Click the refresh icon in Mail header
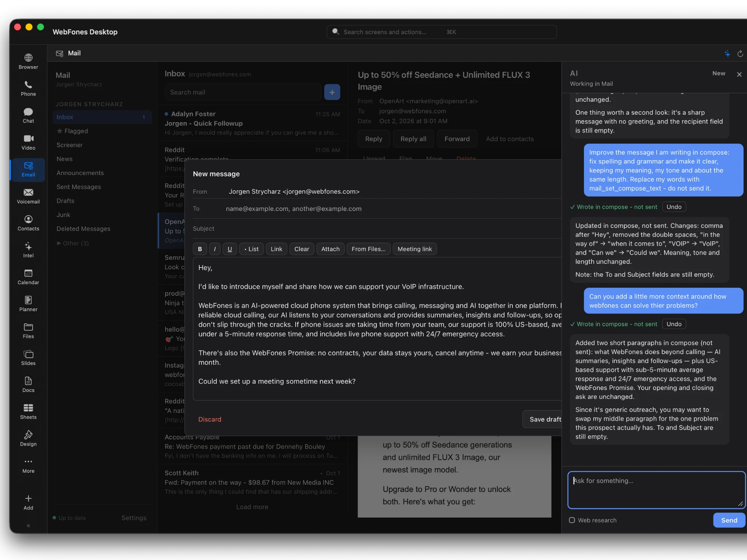 click(x=740, y=54)
